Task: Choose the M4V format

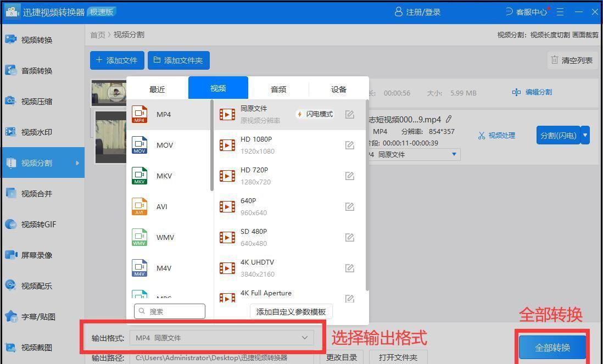Action: point(169,268)
